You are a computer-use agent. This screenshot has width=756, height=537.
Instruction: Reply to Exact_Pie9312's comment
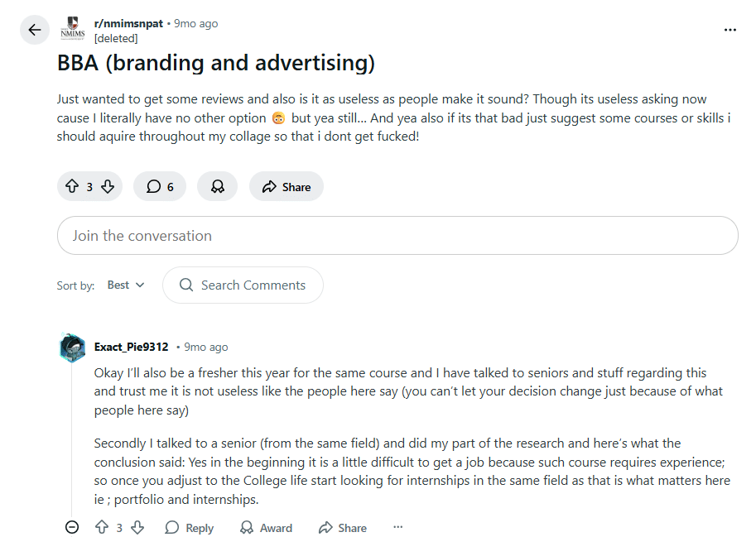pyautogui.click(x=190, y=528)
